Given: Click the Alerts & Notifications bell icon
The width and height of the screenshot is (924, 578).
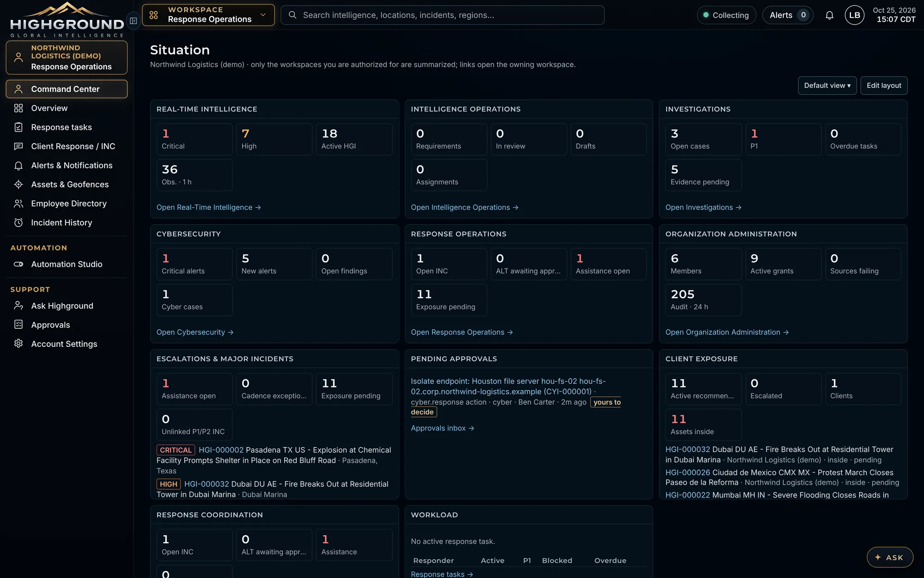Looking at the screenshot, I should (18, 166).
